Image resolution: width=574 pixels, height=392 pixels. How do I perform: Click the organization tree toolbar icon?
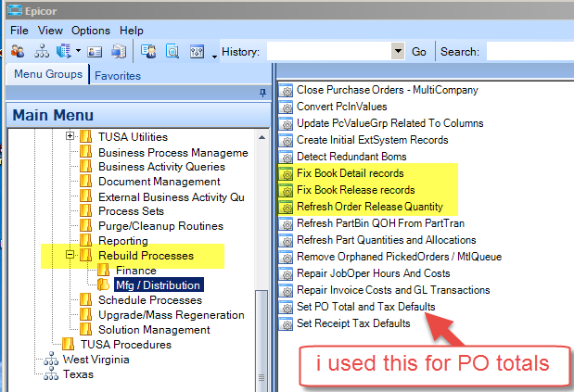tap(42, 52)
